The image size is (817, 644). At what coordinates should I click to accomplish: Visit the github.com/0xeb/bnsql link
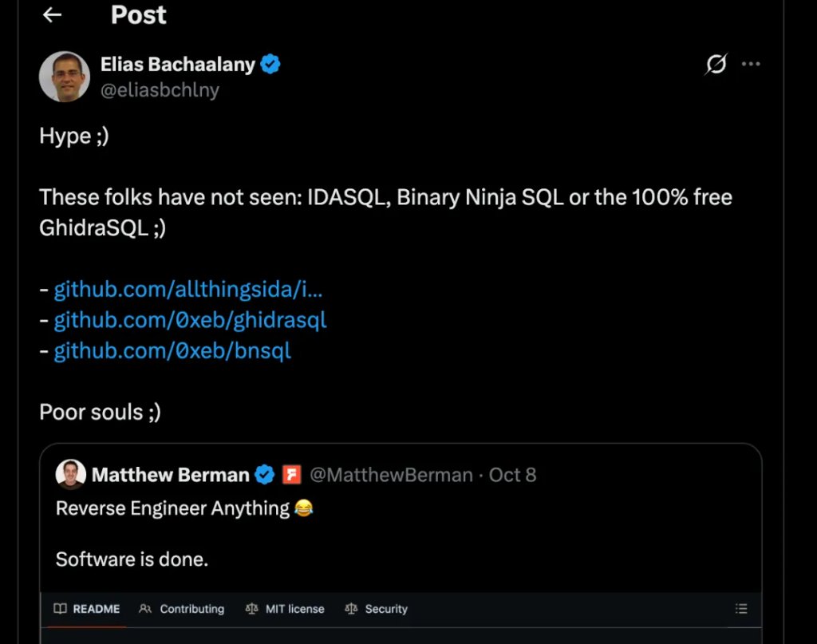[x=172, y=350]
